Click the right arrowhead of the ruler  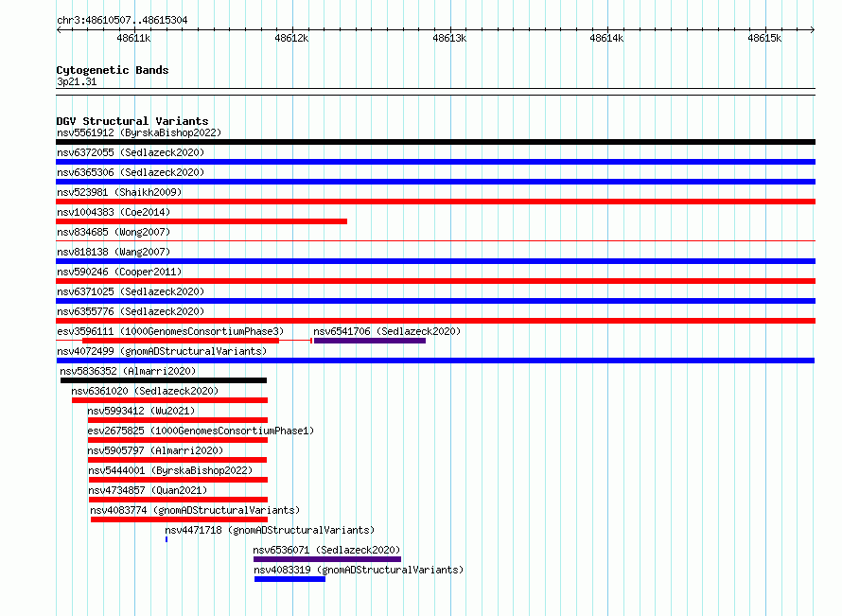coord(813,29)
